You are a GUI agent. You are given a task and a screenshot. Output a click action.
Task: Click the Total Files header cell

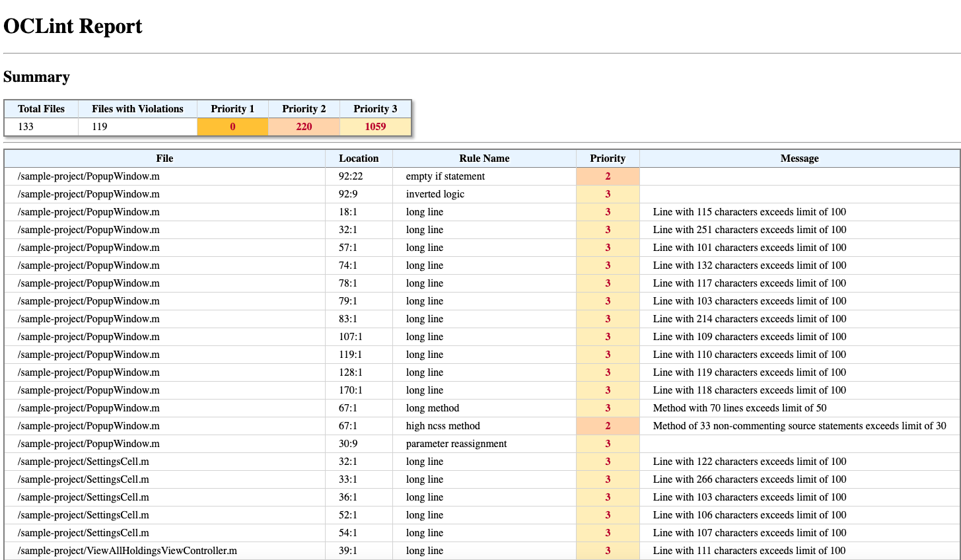pos(42,109)
